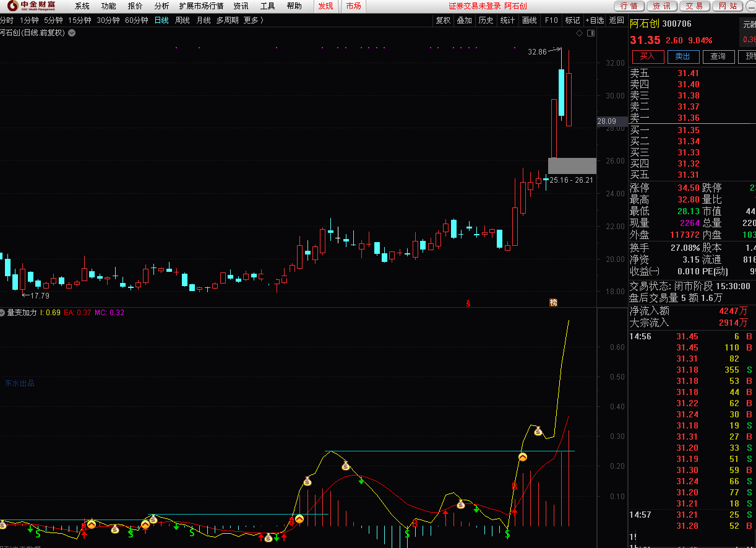756x548 pixels.
Task: Click the red $ marker under price chart
Action: click(468, 303)
